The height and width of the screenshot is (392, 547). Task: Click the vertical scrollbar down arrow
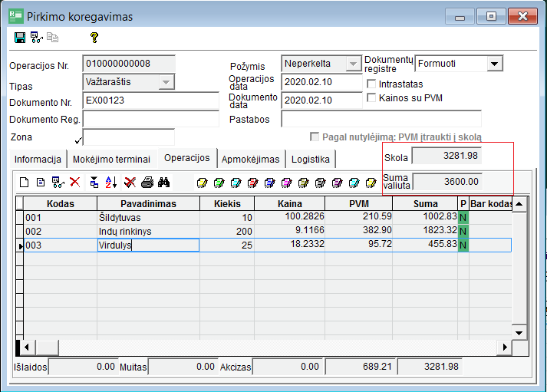point(519,333)
